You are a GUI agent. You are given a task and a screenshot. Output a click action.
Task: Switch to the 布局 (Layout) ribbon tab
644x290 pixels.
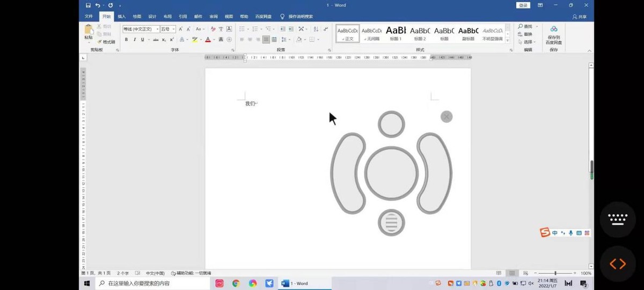[x=168, y=17]
